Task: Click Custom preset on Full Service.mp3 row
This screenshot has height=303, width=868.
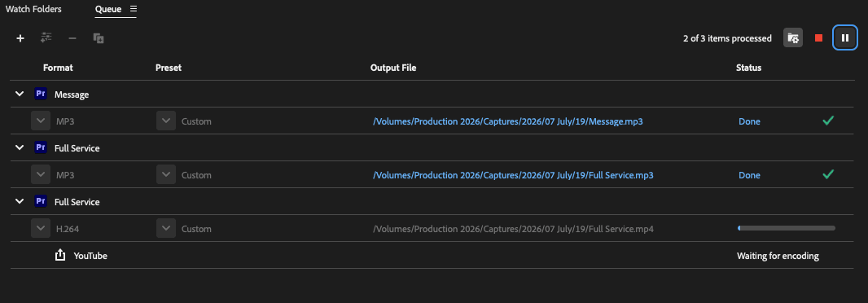Action: click(x=196, y=175)
